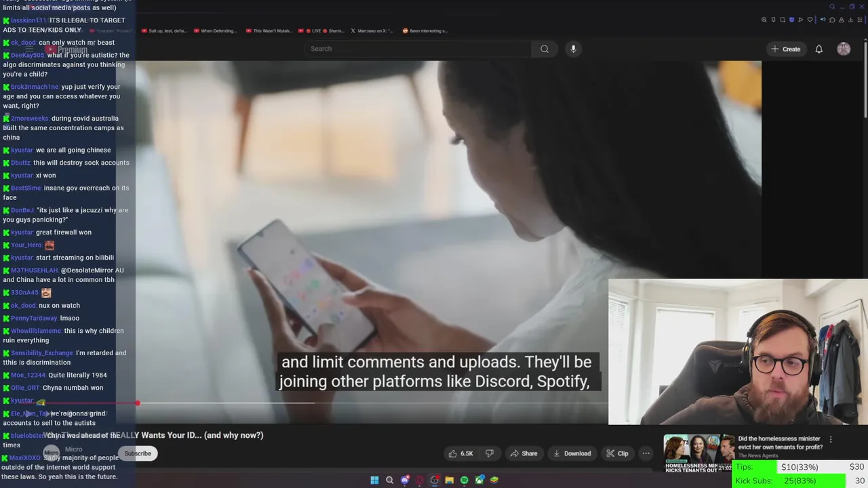Click chat username brok3nmach1ne

[x=35, y=87]
